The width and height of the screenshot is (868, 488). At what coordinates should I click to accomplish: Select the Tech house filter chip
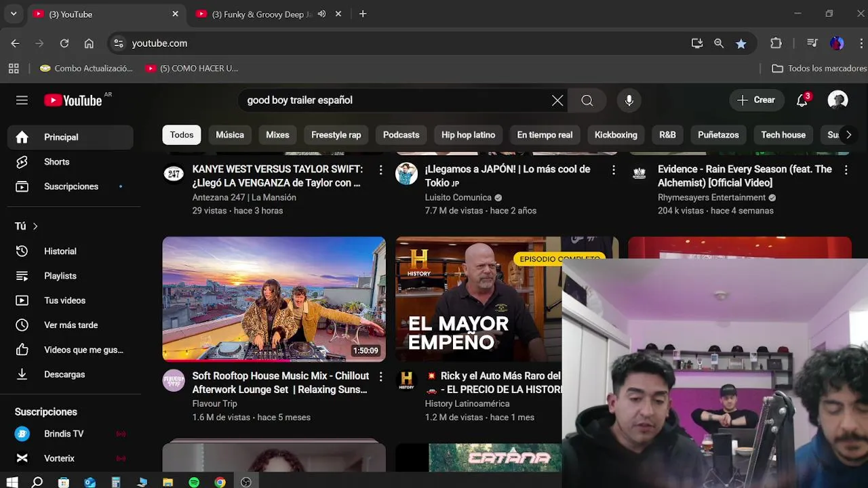[x=783, y=135]
